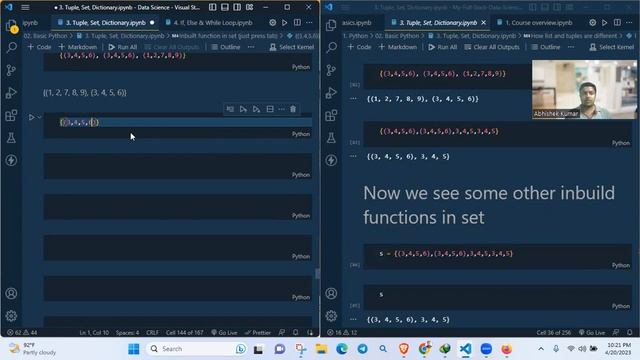This screenshot has width=640, height=360.
Task: Click Prettier in left status bar
Action: [258, 333]
